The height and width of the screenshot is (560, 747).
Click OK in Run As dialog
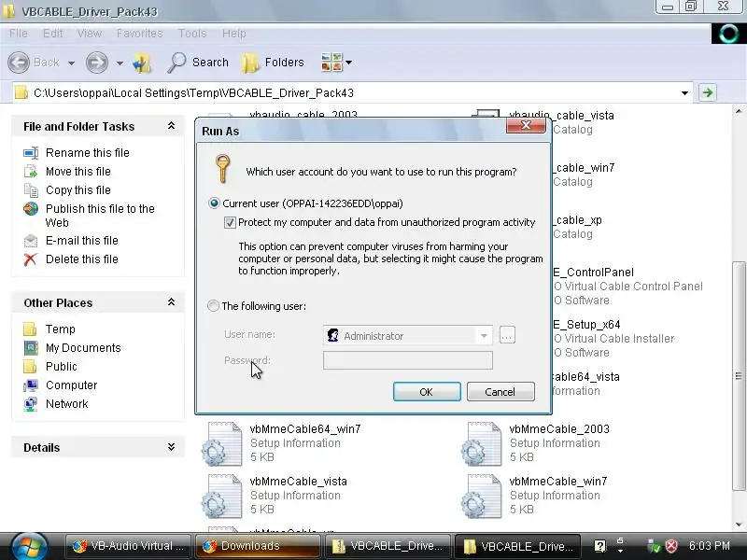coord(427,391)
